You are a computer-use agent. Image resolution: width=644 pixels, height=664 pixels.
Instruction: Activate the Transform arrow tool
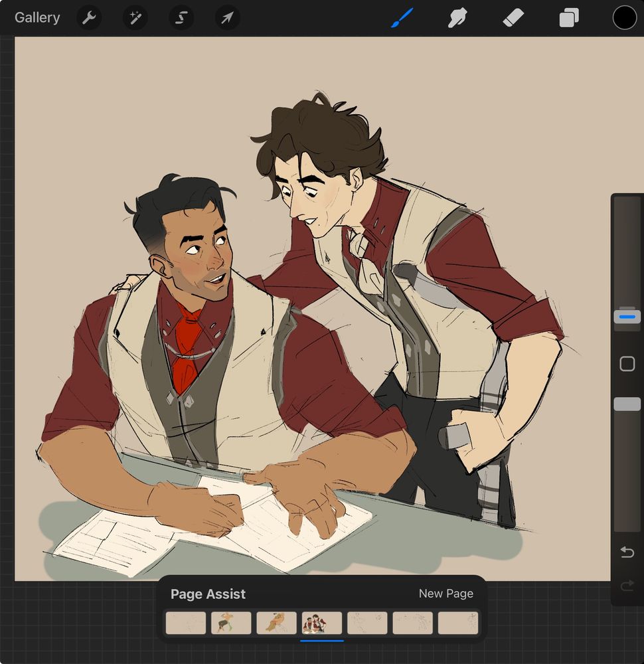pos(227,18)
